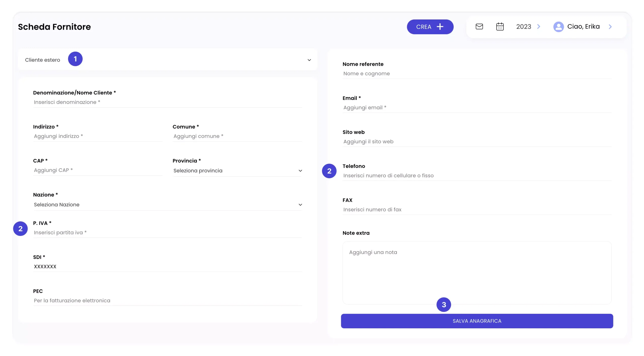
Task: Focus the Inserisci denominazione field
Action: 168,102
